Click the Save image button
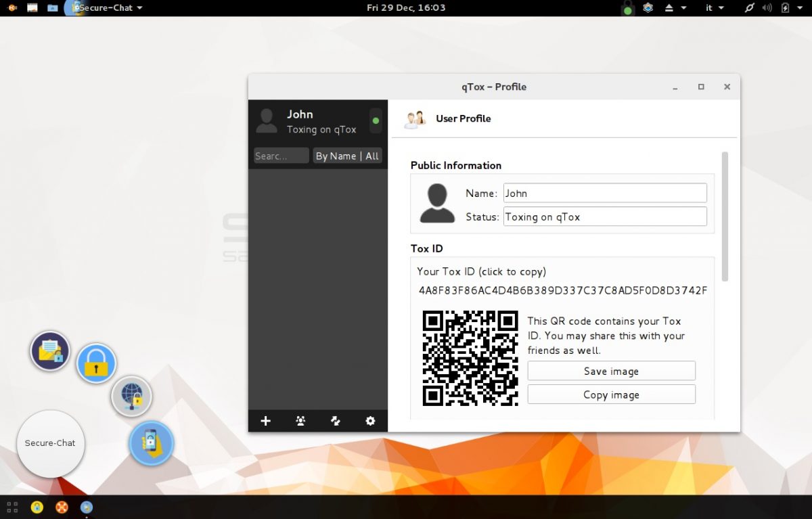Image resolution: width=812 pixels, height=519 pixels. [611, 371]
